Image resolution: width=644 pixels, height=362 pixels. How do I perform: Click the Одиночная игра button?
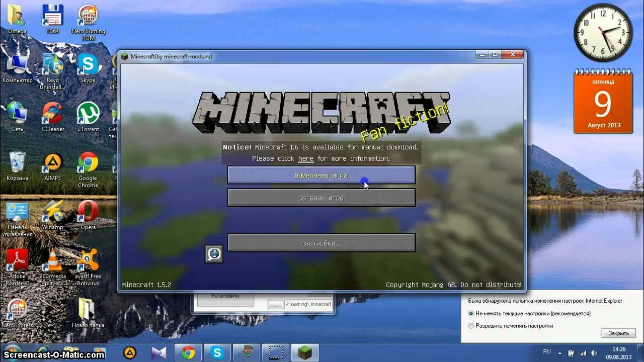point(321,175)
